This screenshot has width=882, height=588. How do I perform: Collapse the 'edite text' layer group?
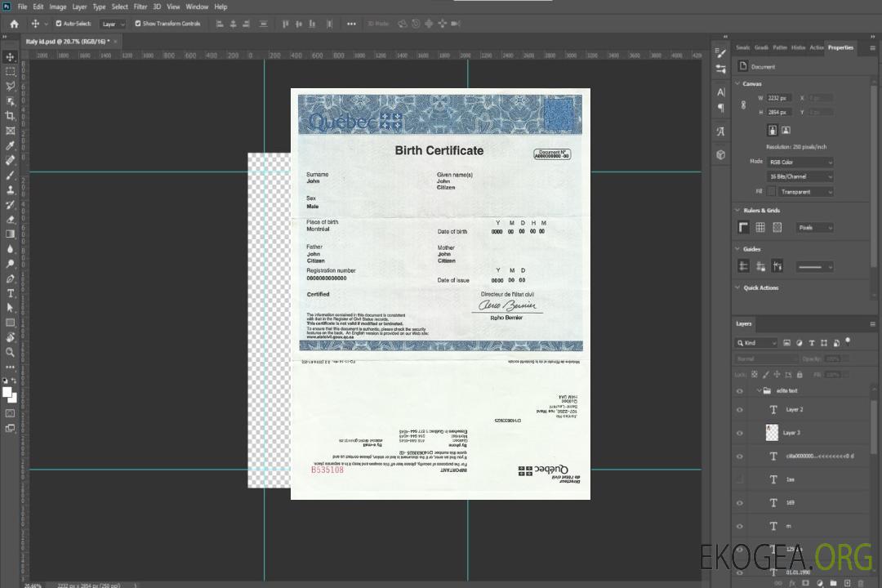759,390
